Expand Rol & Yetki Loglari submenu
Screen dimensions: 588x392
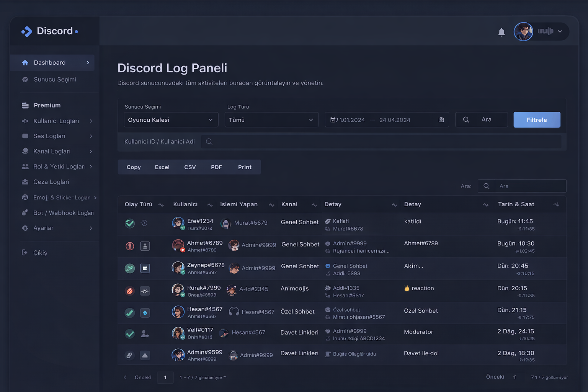tap(91, 167)
